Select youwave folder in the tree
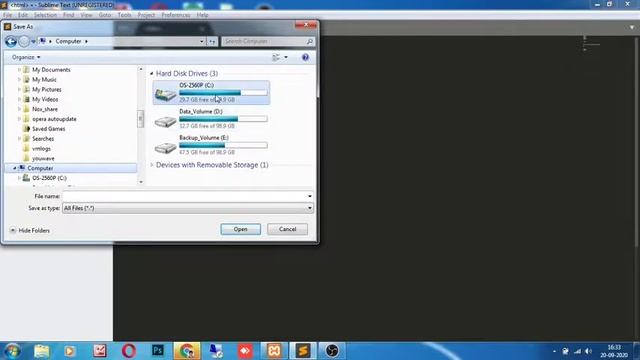 (x=43, y=158)
